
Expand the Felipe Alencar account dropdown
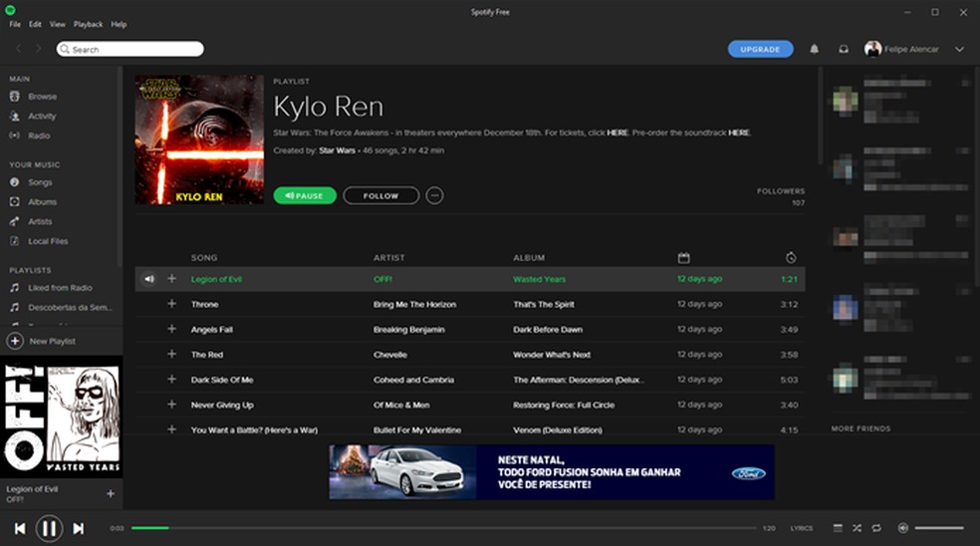(959, 50)
